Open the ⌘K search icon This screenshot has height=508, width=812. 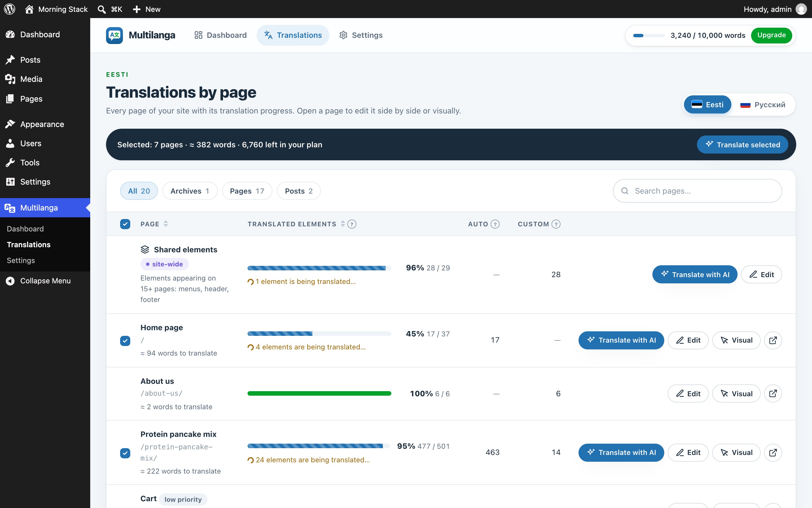tap(102, 9)
